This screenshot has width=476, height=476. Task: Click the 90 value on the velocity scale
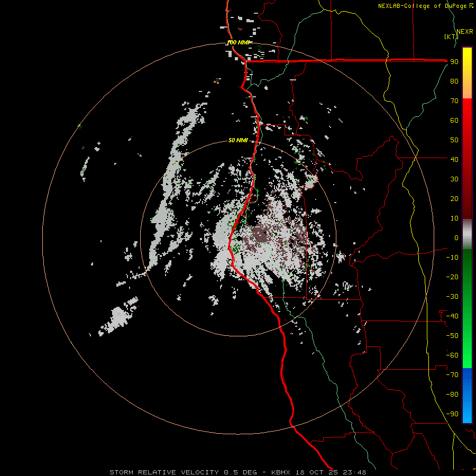[454, 62]
